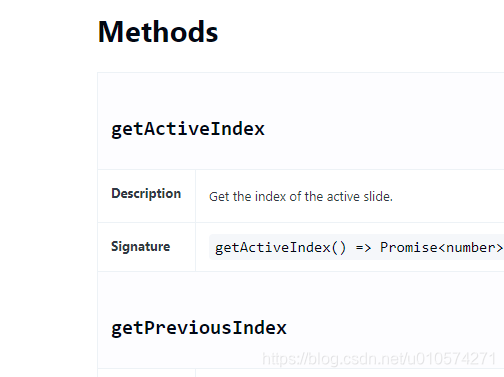Select the getPreviousIndex method heading
Screen dimensions: 504x377
199,328
